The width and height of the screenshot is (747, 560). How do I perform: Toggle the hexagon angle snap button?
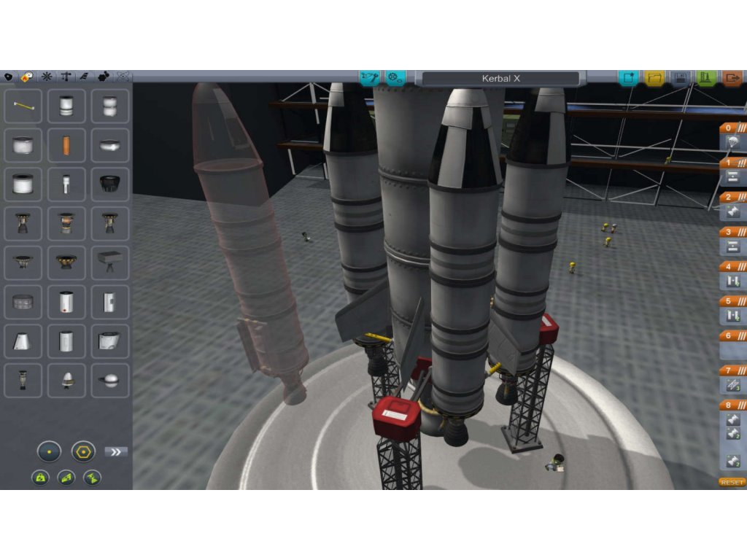(83, 451)
